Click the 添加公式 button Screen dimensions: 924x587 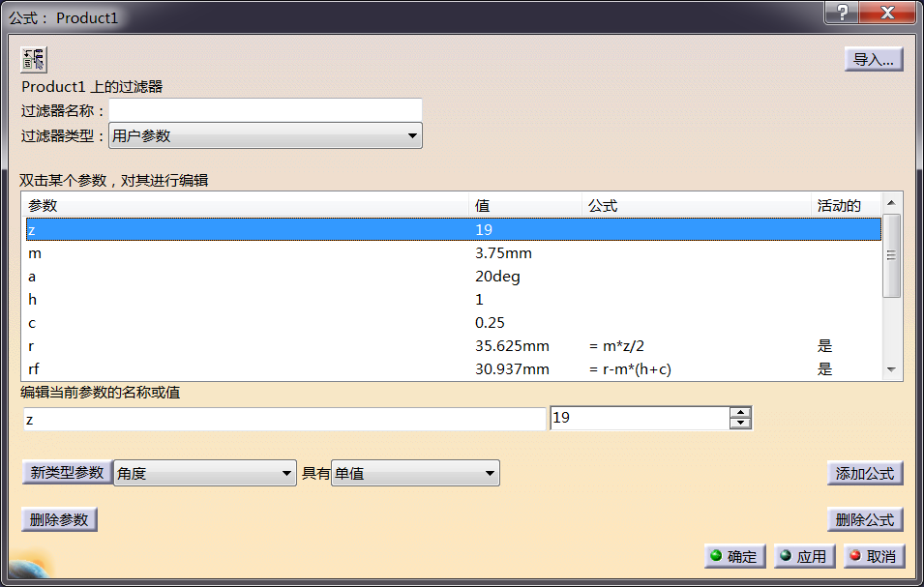(864, 473)
